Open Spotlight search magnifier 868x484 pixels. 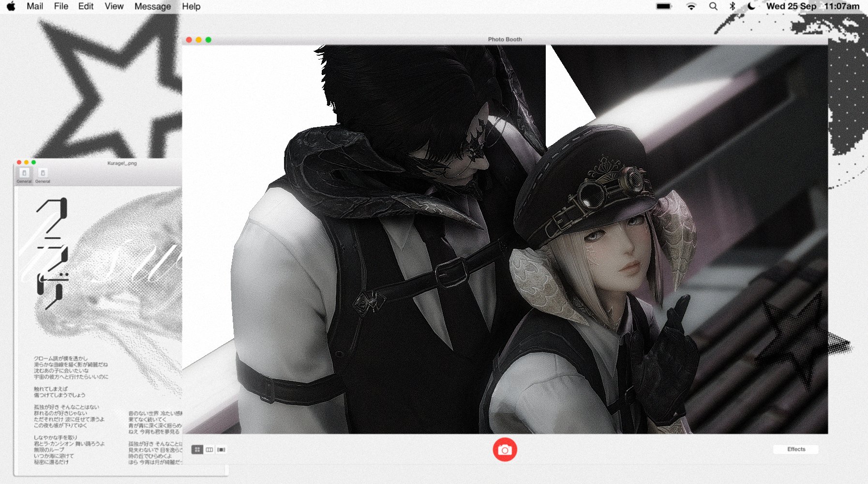713,6
